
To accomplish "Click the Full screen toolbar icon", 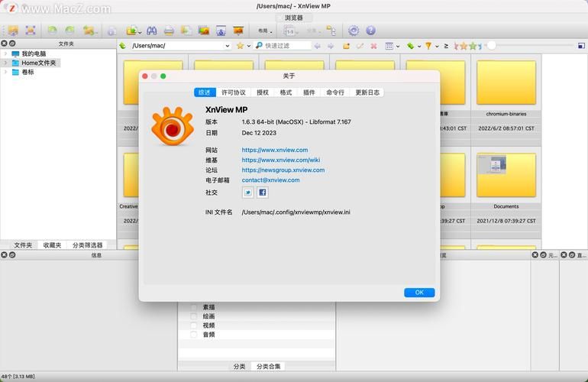I will pyautogui.click(x=31, y=31).
